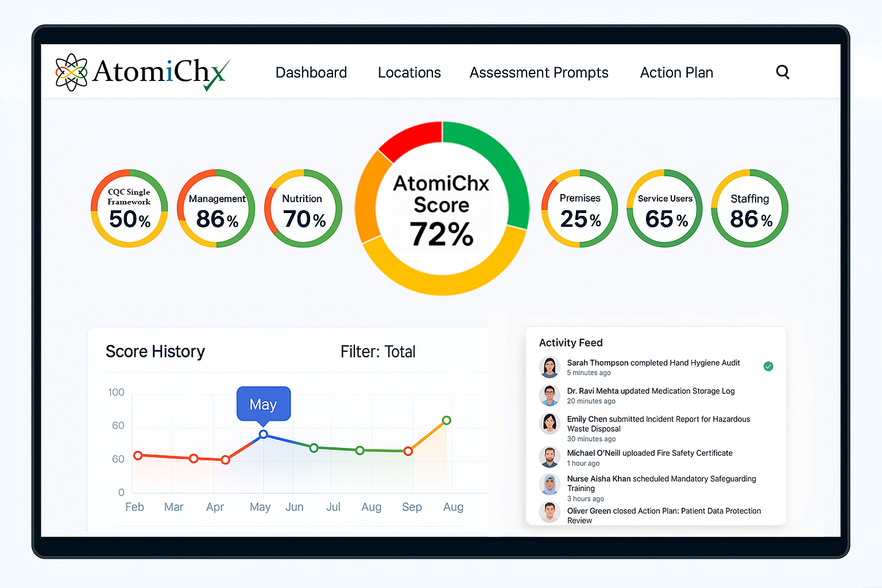Image resolution: width=882 pixels, height=588 pixels.
Task: Select the Feb data point on the chart
Action: click(x=138, y=455)
